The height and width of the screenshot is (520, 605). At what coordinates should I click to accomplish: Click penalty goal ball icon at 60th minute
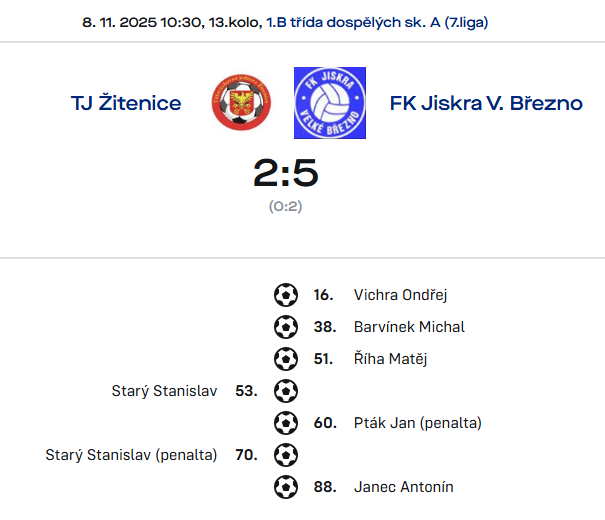[x=286, y=423]
